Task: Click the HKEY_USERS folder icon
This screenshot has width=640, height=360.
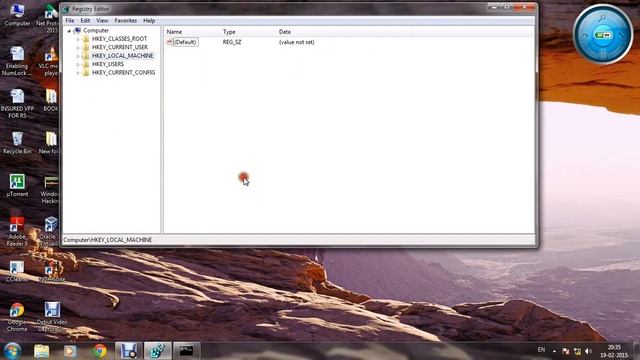Action: click(x=86, y=64)
